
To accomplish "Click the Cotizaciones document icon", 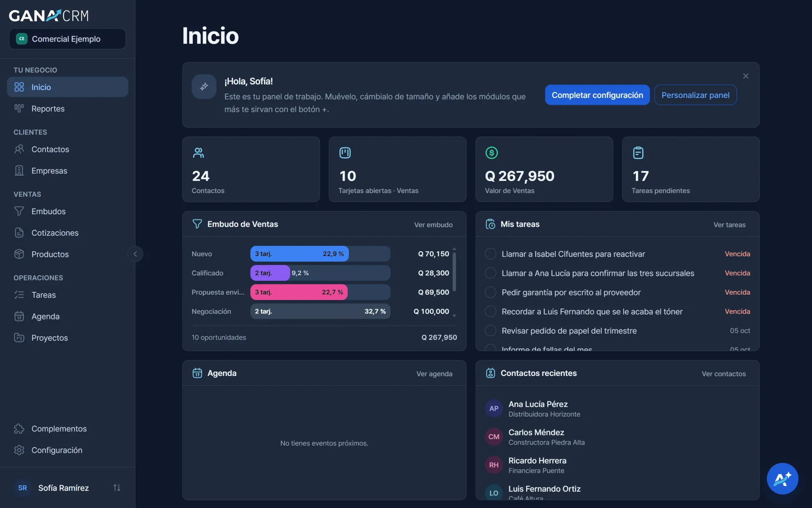I will (x=19, y=233).
